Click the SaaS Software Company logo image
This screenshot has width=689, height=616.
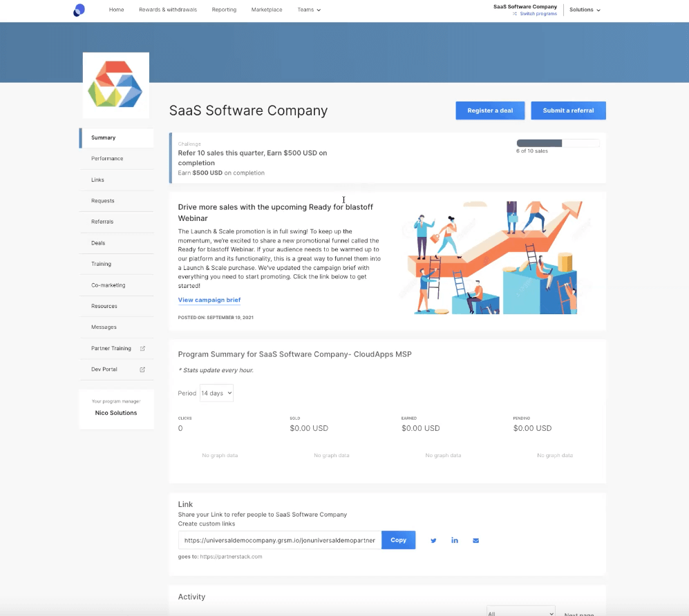(x=115, y=85)
